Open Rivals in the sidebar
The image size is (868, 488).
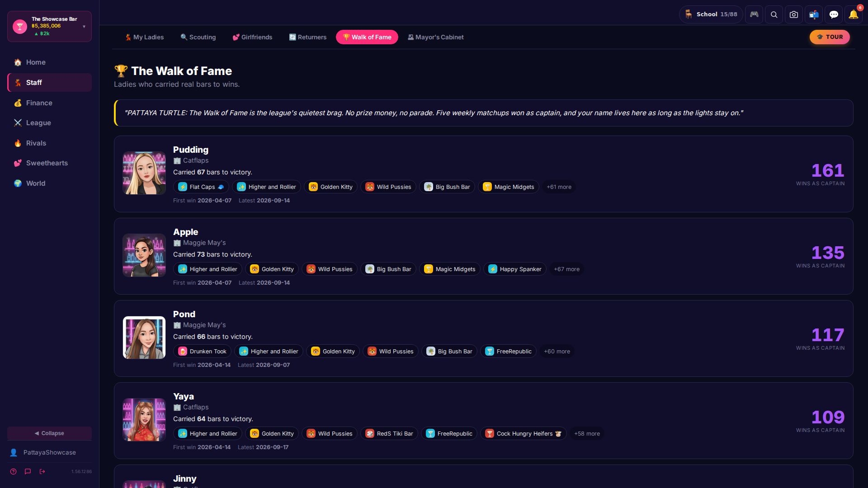pos(50,143)
